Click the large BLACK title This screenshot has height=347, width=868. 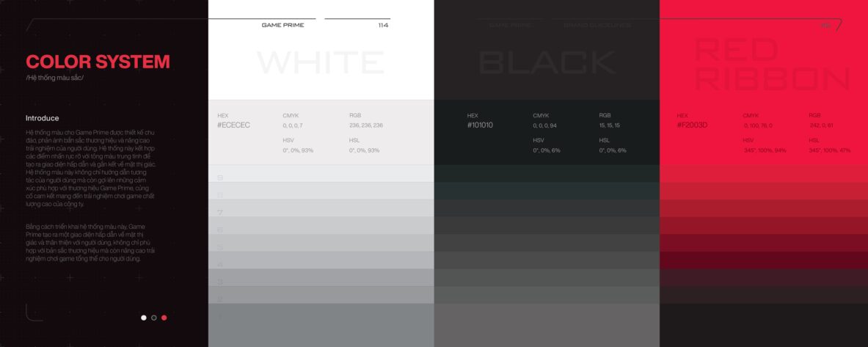547,62
